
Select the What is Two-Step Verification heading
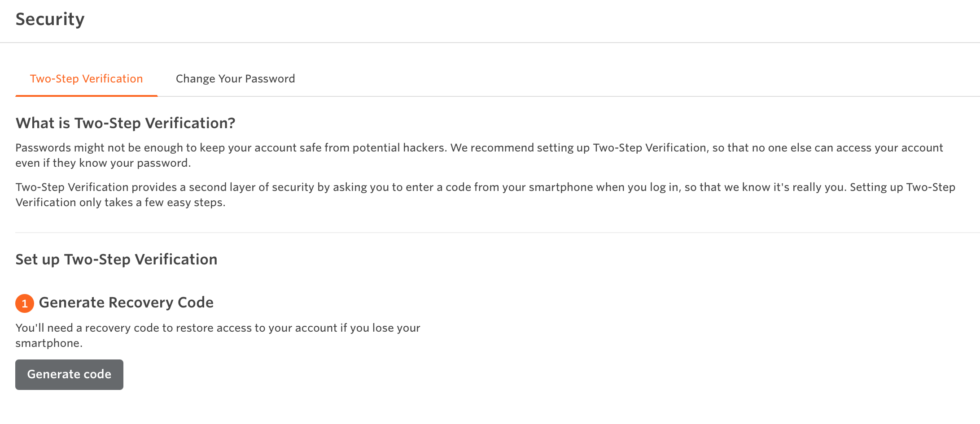tap(125, 122)
